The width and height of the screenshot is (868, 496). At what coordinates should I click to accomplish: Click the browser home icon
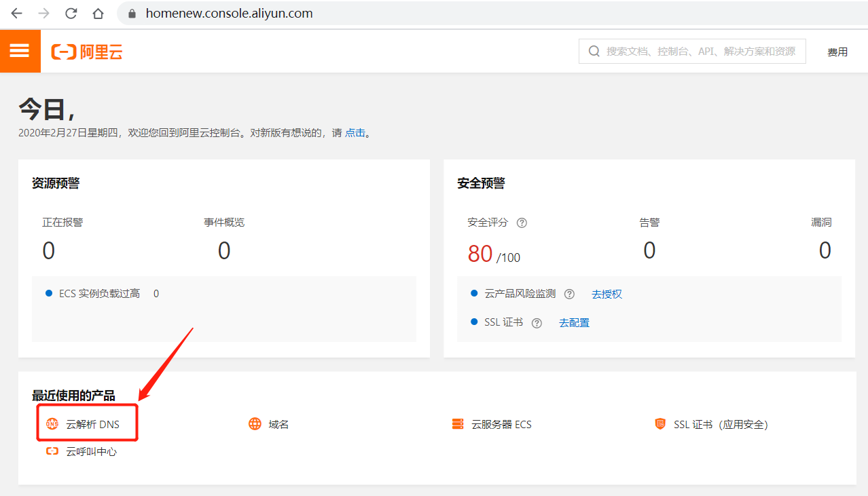(x=98, y=14)
